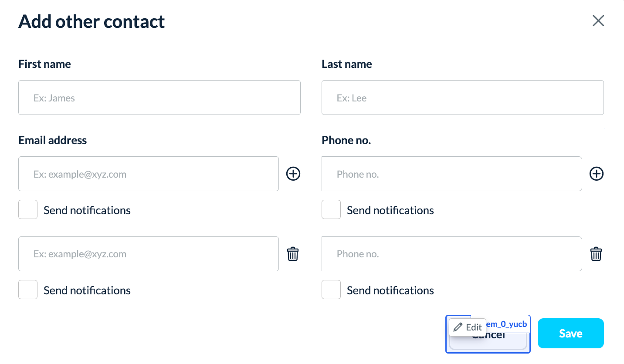Select the second email address input
The height and width of the screenshot is (364, 624).
click(148, 254)
